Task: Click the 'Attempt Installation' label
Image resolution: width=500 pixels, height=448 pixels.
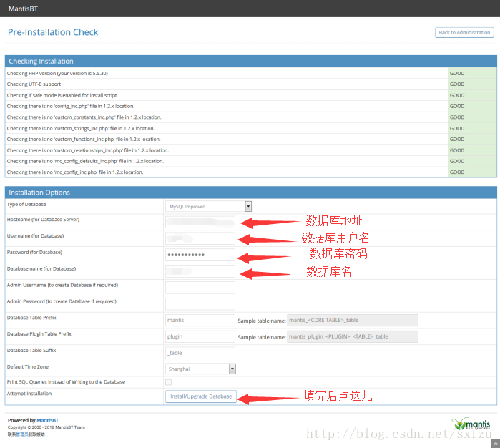Action: point(29,394)
